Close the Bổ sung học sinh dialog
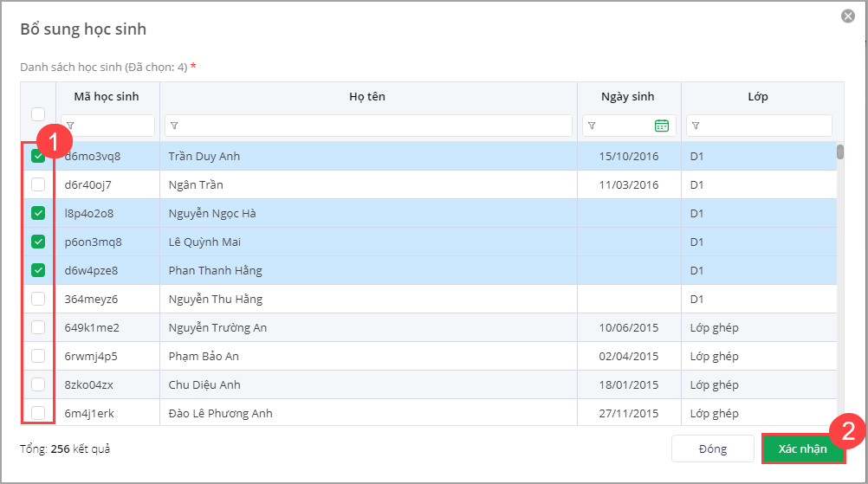 tap(848, 16)
